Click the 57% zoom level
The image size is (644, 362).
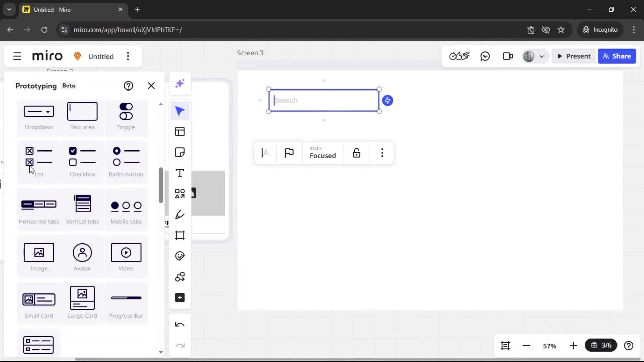pos(550,346)
